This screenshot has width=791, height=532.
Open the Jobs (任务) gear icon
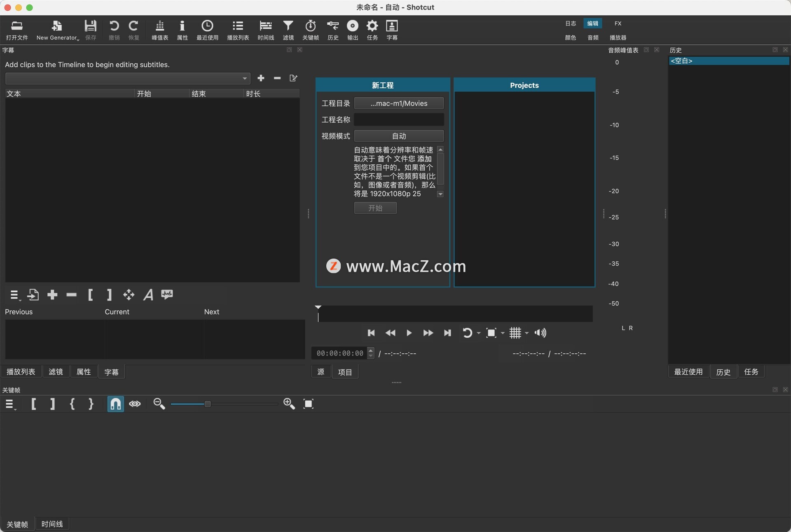(x=372, y=30)
